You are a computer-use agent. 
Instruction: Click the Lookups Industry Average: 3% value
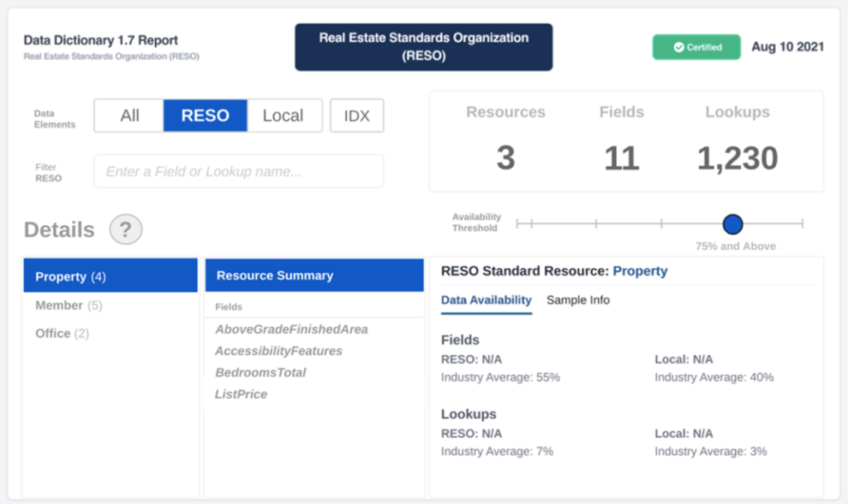click(711, 451)
